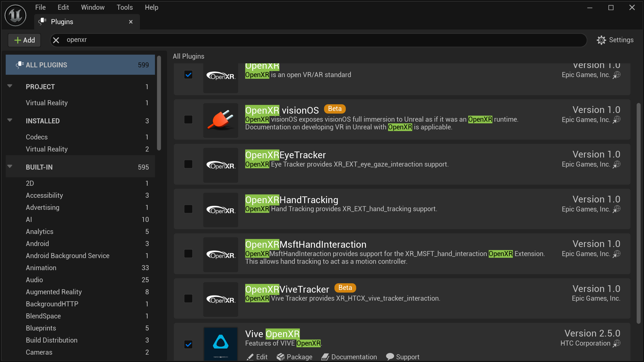Clear the search with the X icon

[56, 40]
